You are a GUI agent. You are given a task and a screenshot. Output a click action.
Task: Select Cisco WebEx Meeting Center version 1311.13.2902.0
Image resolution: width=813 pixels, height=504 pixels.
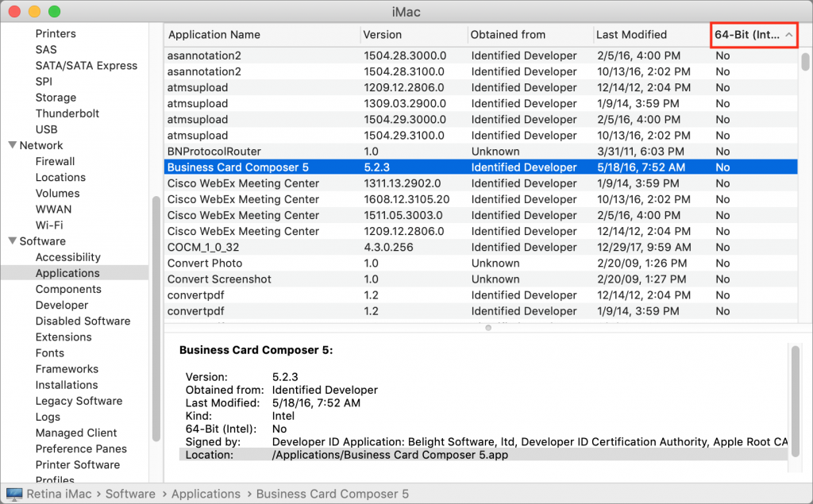[480, 183]
